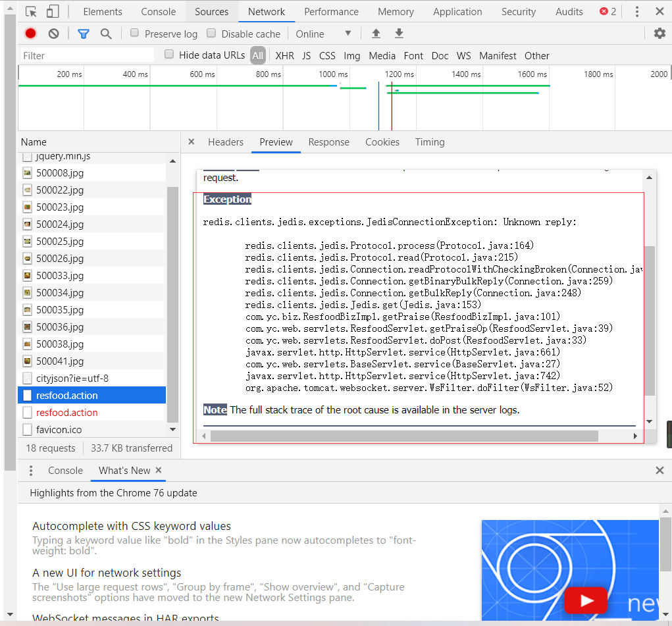Import HAR file upload arrow
This screenshot has width=672, height=626.
click(x=376, y=34)
